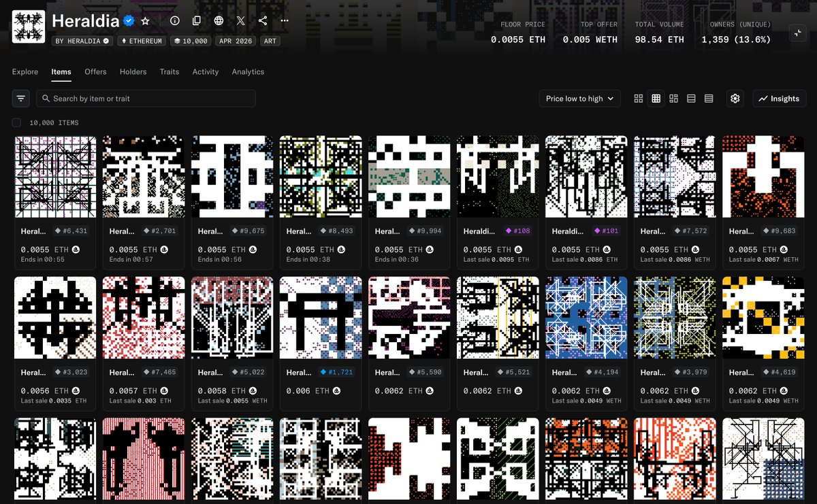
Task: Click purple rarity badge #108
Action: point(519,231)
